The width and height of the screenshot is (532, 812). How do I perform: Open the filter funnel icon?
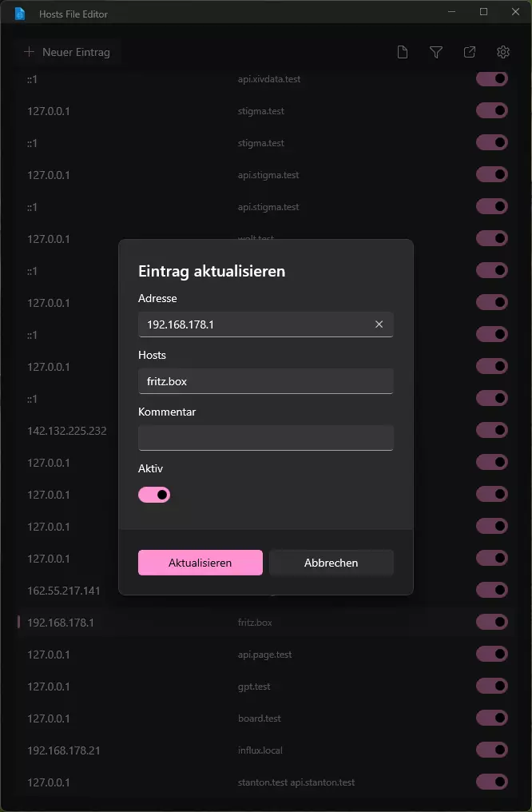[x=435, y=52]
